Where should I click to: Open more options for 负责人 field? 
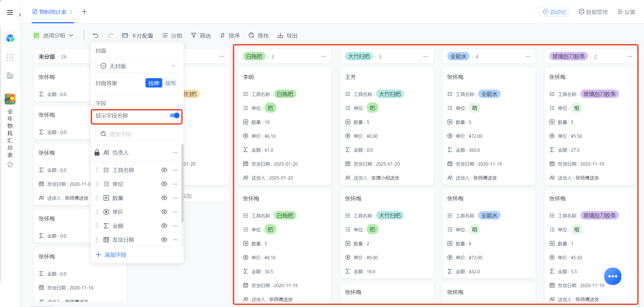click(x=175, y=153)
